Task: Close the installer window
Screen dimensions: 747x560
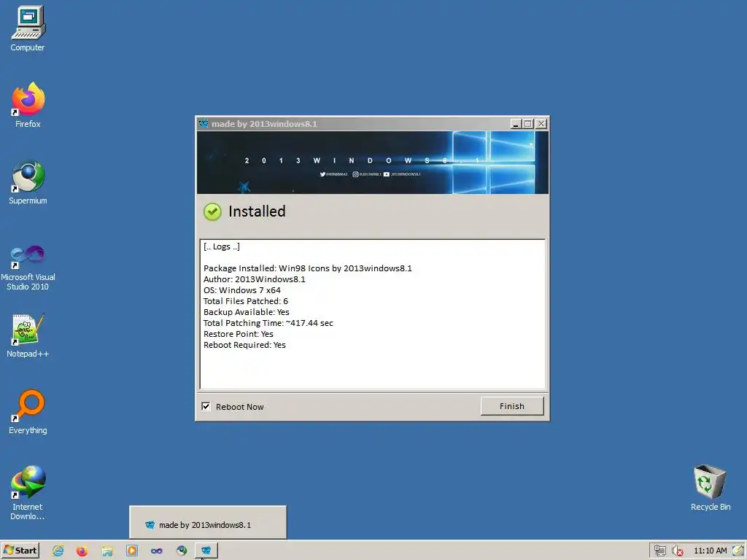Action: [x=541, y=124]
